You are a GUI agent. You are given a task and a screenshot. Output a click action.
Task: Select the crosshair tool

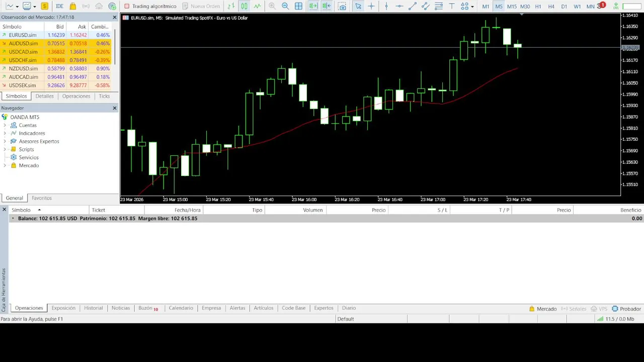[x=371, y=6]
